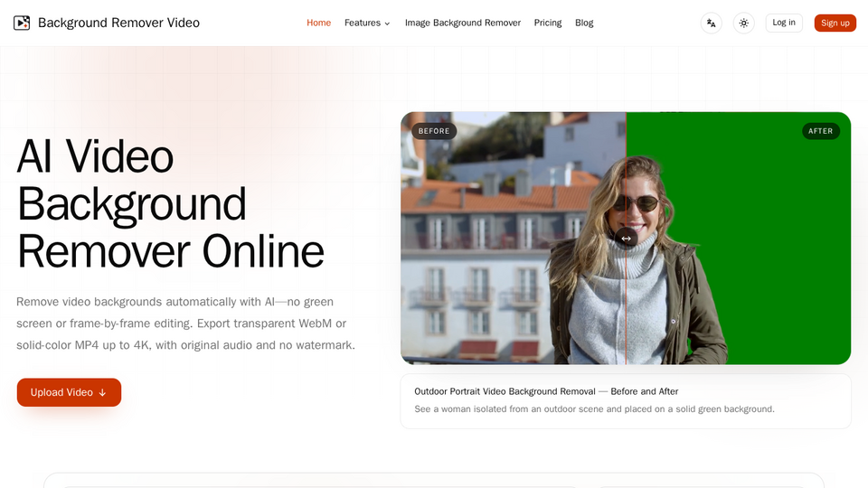This screenshot has width=868, height=488.
Task: Click the Upload Video button
Action: click(69, 392)
